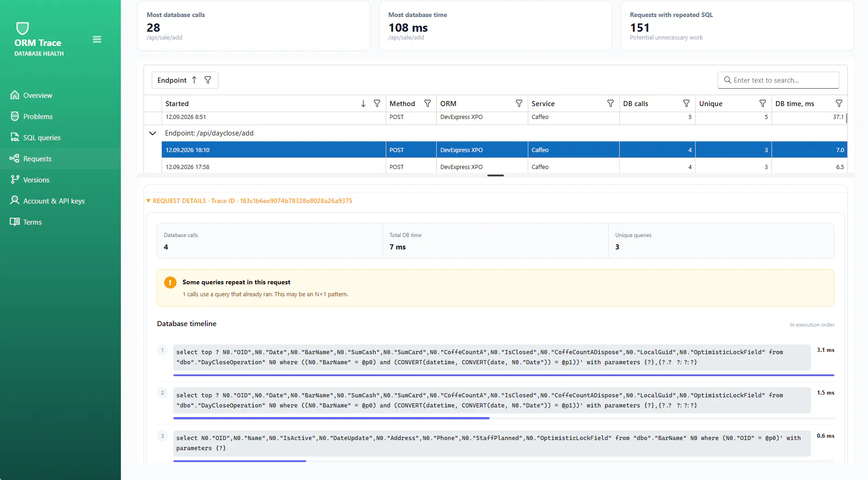Open the Overview page
Image resolution: width=868 pixels, height=480 pixels.
click(x=60, y=95)
